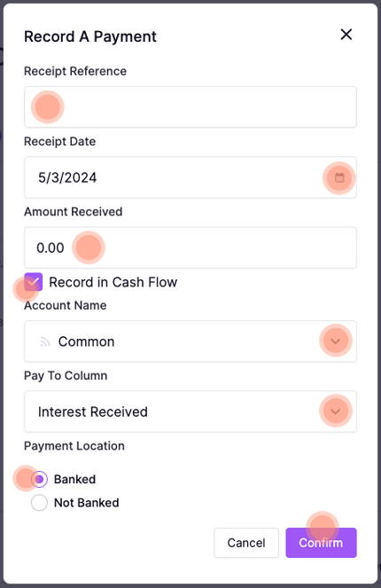Click the Record A Payment title
The height and width of the screenshot is (588, 381).
coord(90,36)
